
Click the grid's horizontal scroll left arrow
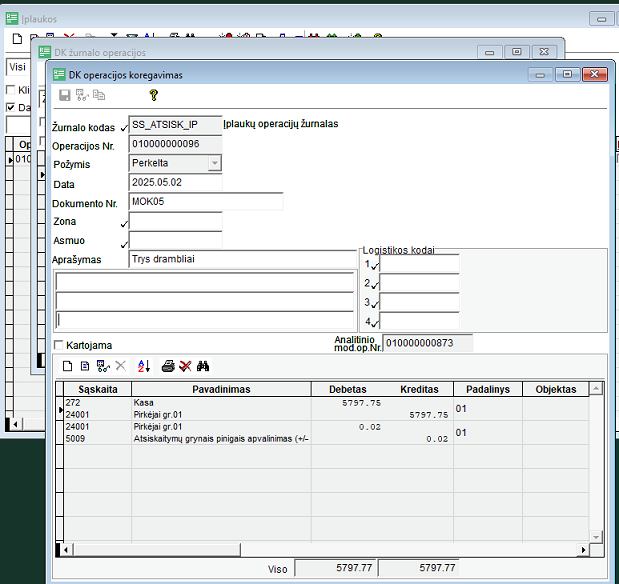[x=66, y=550]
